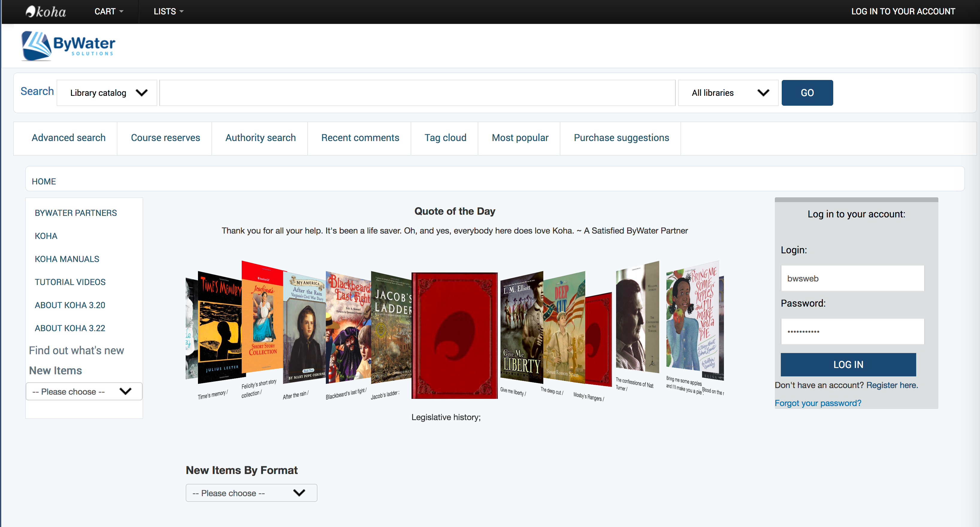The width and height of the screenshot is (980, 527).
Task: Select Jacob's Ladder book cover
Action: [x=391, y=328]
